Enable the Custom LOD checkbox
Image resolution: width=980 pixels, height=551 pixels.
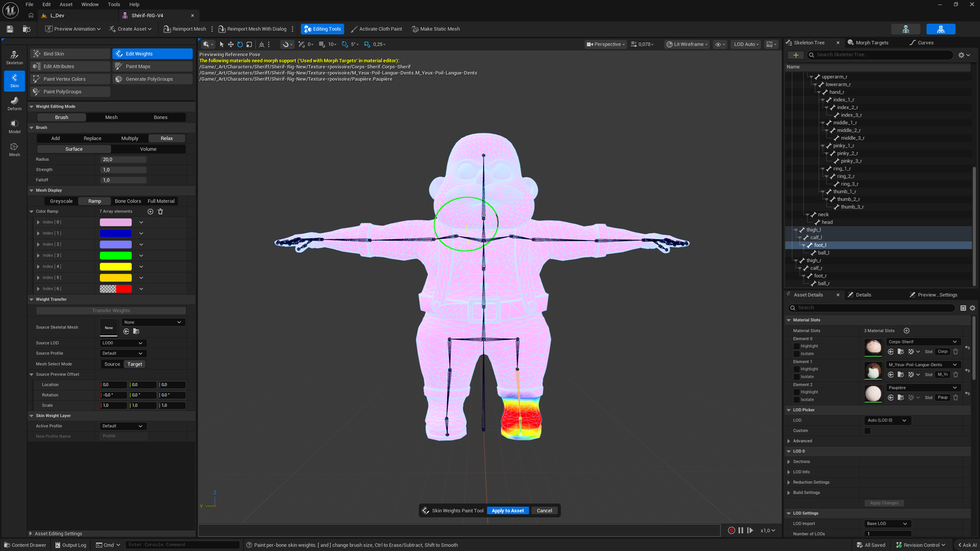[867, 431]
